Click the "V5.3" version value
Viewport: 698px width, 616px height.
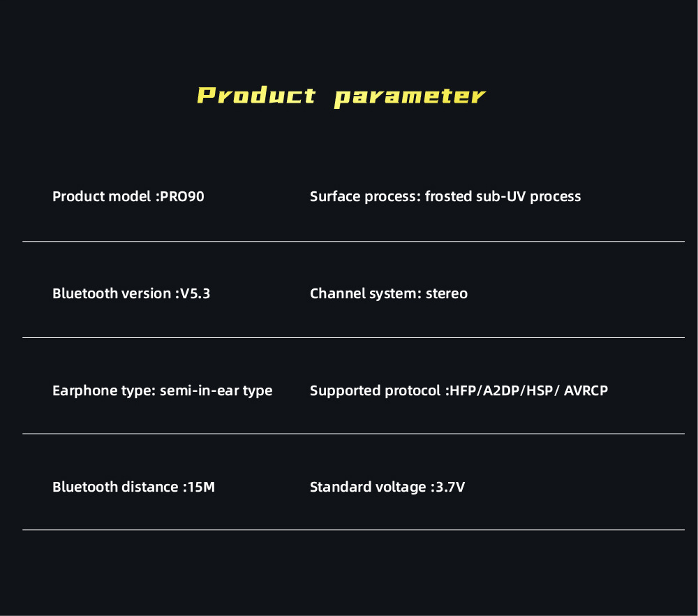[195, 293]
